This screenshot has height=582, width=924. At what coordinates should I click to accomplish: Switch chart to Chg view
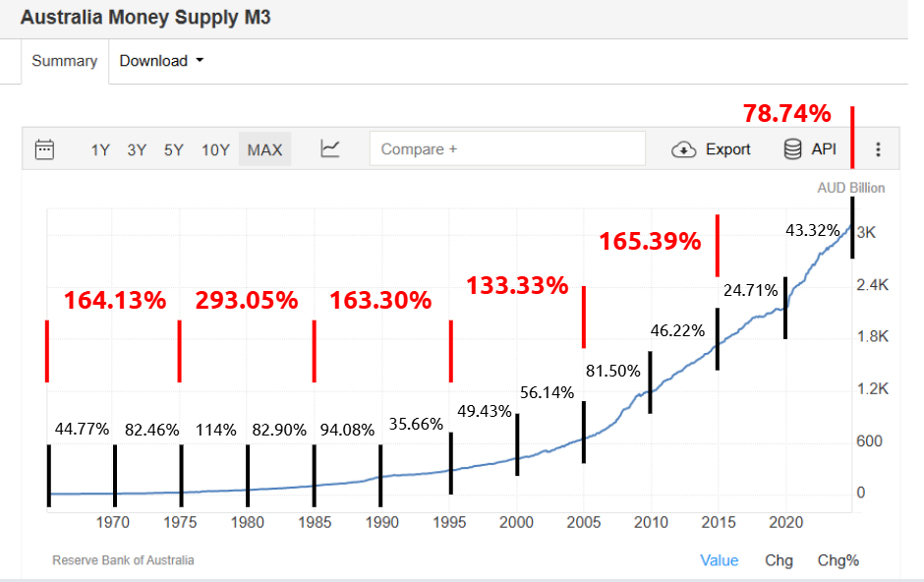[779, 560]
